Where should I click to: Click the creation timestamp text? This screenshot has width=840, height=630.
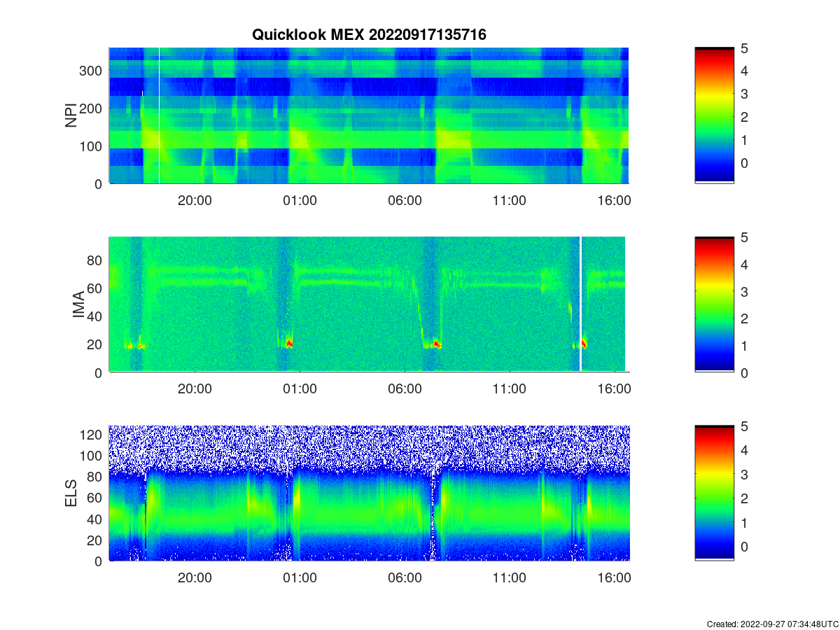click(771, 624)
